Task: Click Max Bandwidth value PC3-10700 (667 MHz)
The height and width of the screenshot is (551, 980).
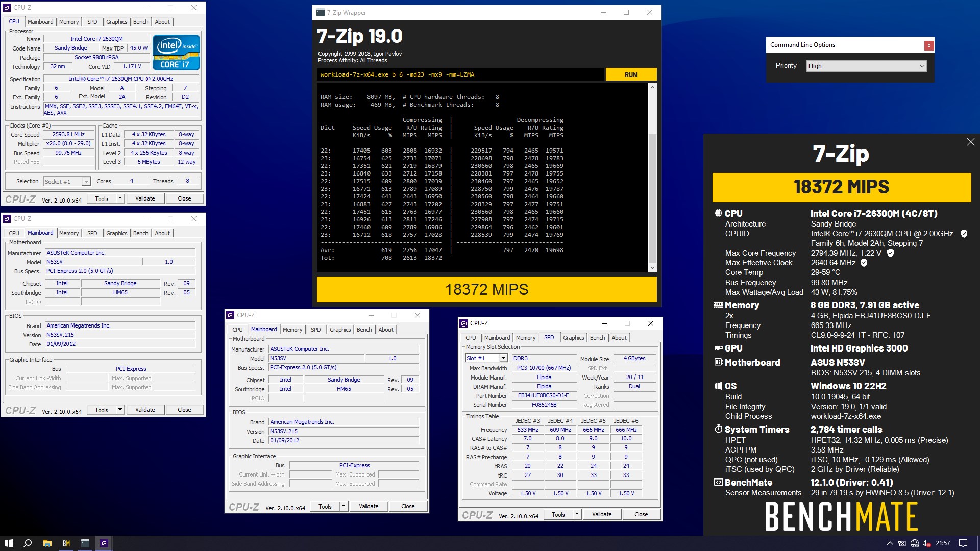Action: pyautogui.click(x=544, y=368)
